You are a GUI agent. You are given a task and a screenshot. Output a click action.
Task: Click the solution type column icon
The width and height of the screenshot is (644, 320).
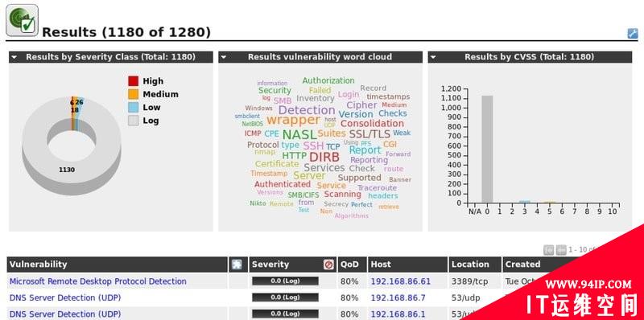pyautogui.click(x=237, y=265)
